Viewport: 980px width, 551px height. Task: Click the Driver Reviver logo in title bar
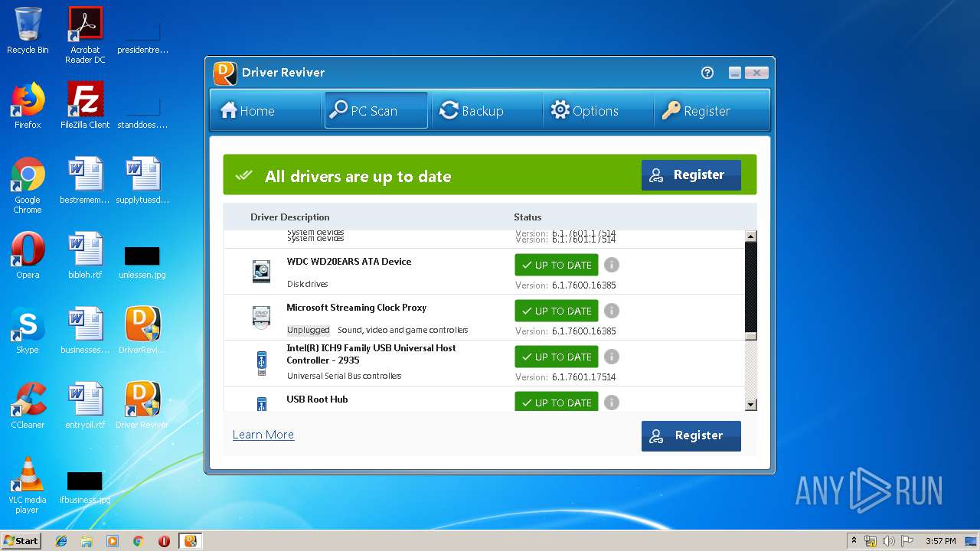[x=225, y=73]
